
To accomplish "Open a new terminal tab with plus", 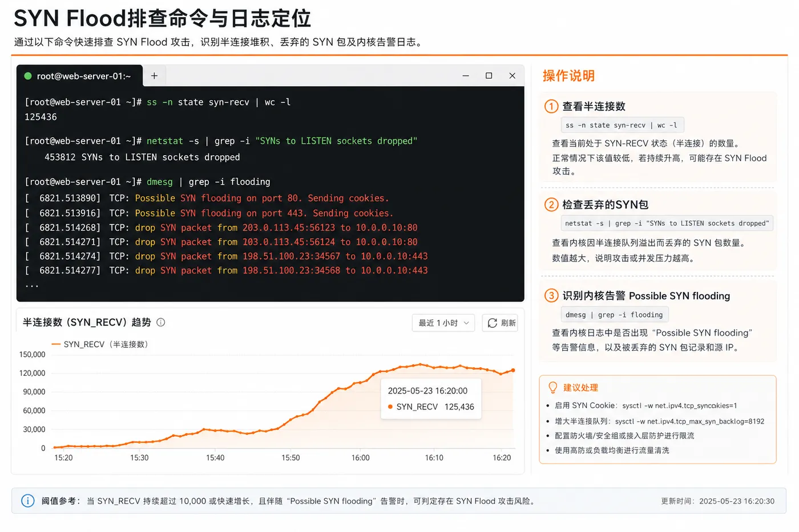I will point(154,76).
